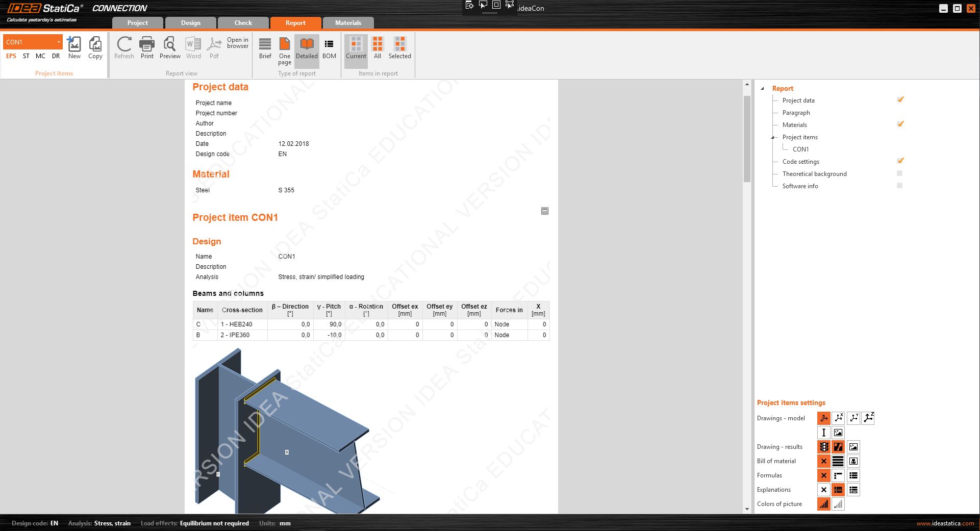Screen dimensions: 980x531
Task: Enable the Theoretical background checkbox
Action: click(x=900, y=173)
